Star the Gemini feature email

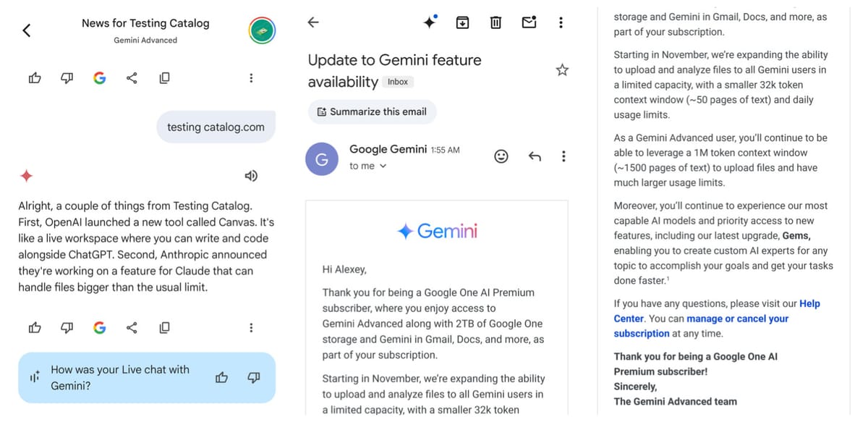(x=562, y=69)
